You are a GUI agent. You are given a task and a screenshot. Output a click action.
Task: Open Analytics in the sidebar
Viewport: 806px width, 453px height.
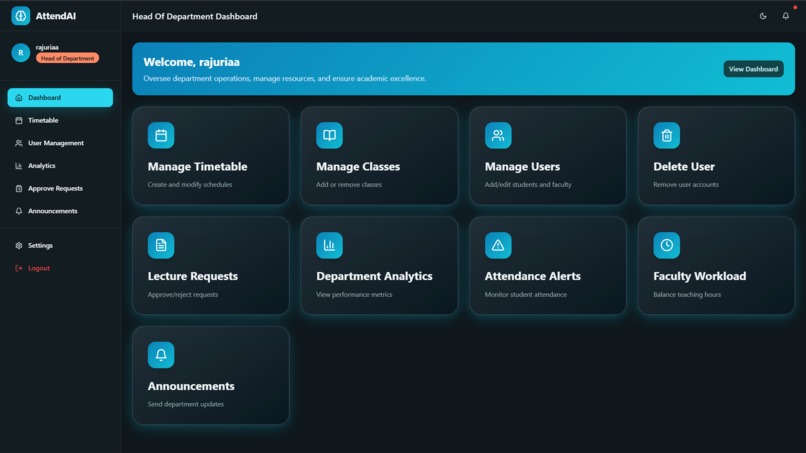pyautogui.click(x=60, y=166)
